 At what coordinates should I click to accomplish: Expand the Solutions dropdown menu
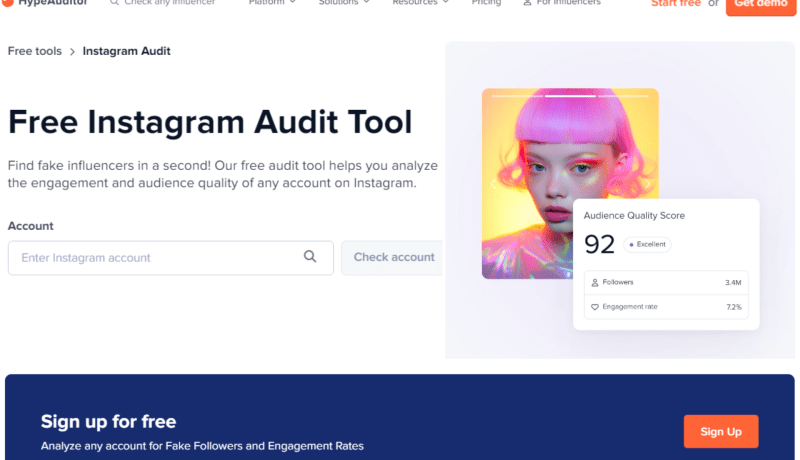coord(344,3)
